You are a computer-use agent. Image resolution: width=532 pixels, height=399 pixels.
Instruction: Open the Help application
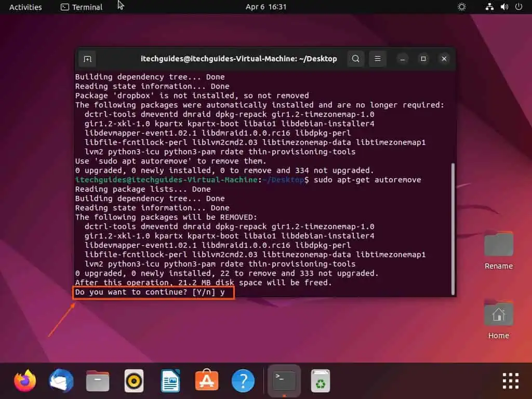coord(243,381)
